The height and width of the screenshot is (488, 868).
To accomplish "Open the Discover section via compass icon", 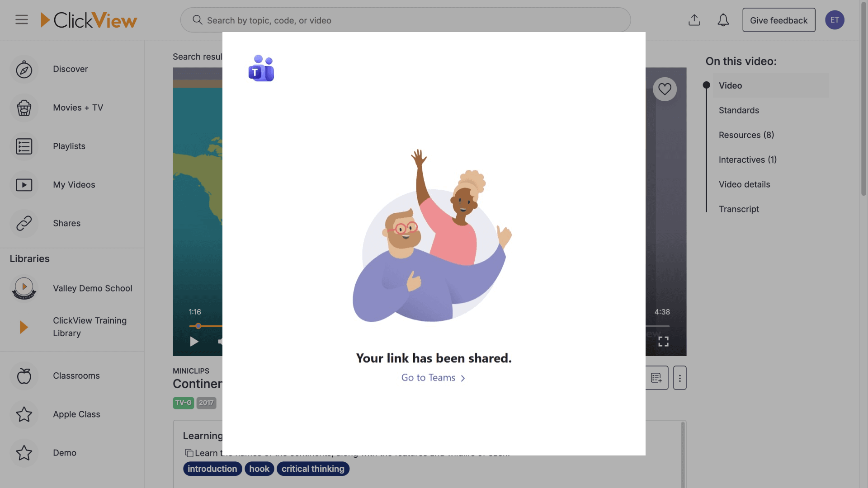I will click(24, 69).
